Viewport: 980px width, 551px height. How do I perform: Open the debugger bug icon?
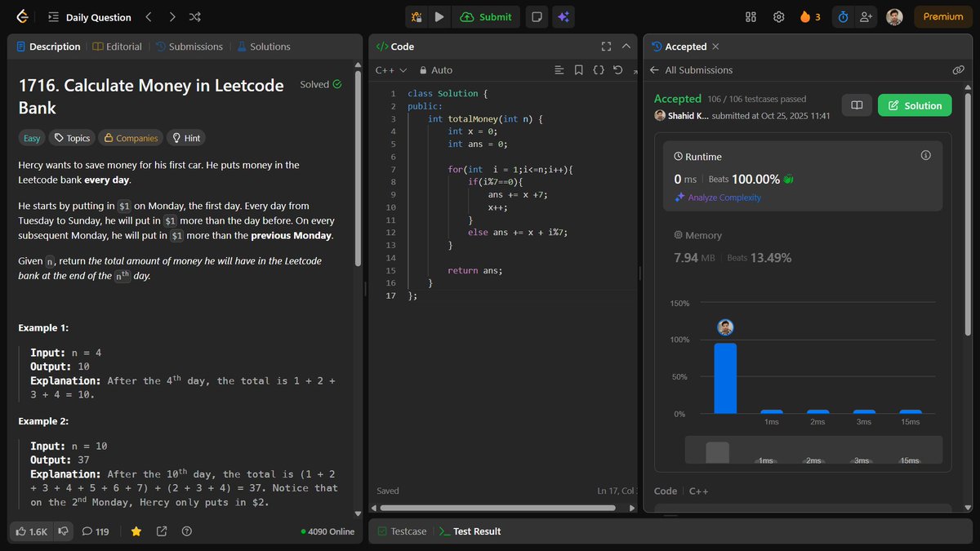(416, 16)
